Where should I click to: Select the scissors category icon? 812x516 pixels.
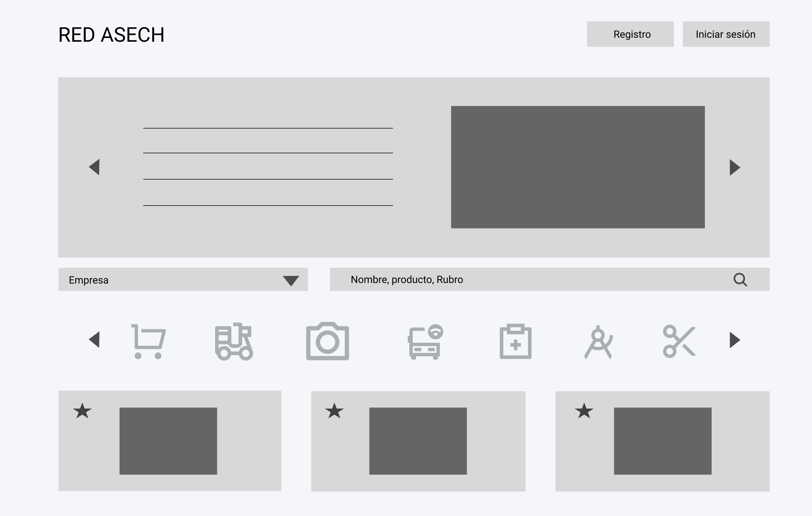click(679, 341)
